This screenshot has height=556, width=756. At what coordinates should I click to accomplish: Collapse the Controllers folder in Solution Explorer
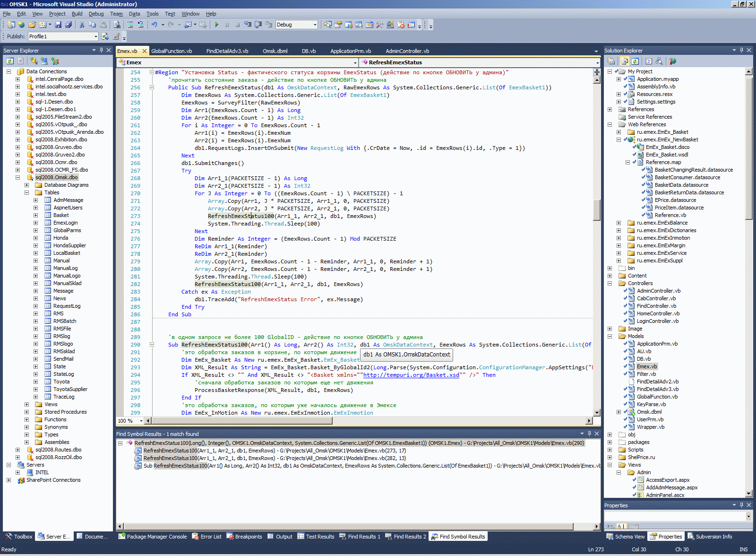(610, 283)
